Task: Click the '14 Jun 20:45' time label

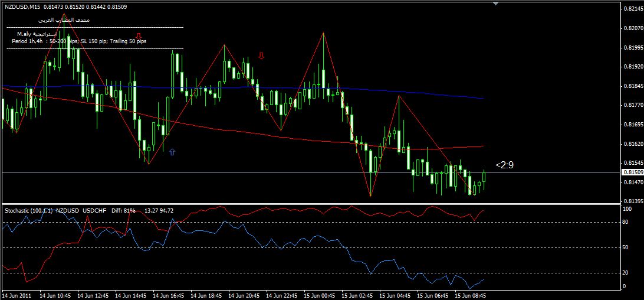Action: point(244,295)
